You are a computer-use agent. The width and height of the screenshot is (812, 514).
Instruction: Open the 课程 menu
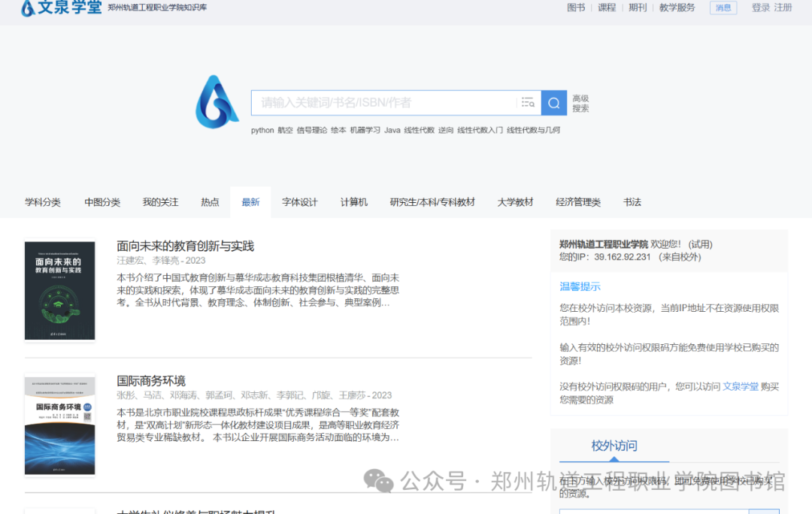pyautogui.click(x=607, y=8)
